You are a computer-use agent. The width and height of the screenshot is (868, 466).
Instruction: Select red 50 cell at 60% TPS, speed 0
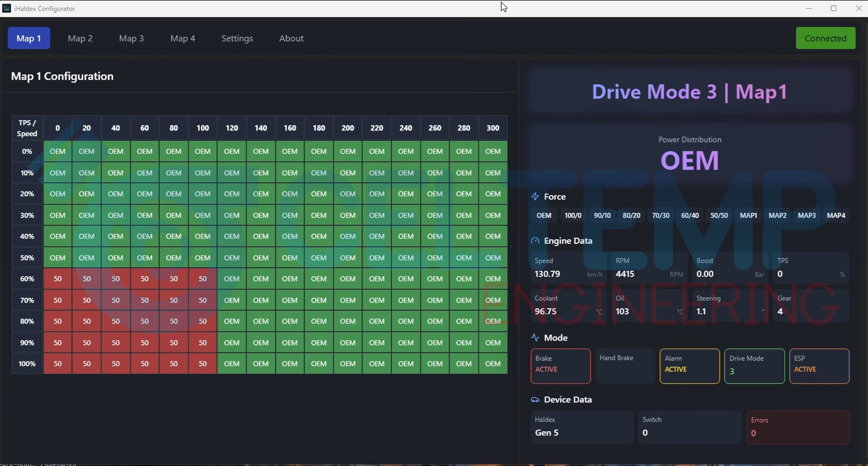pyautogui.click(x=58, y=279)
